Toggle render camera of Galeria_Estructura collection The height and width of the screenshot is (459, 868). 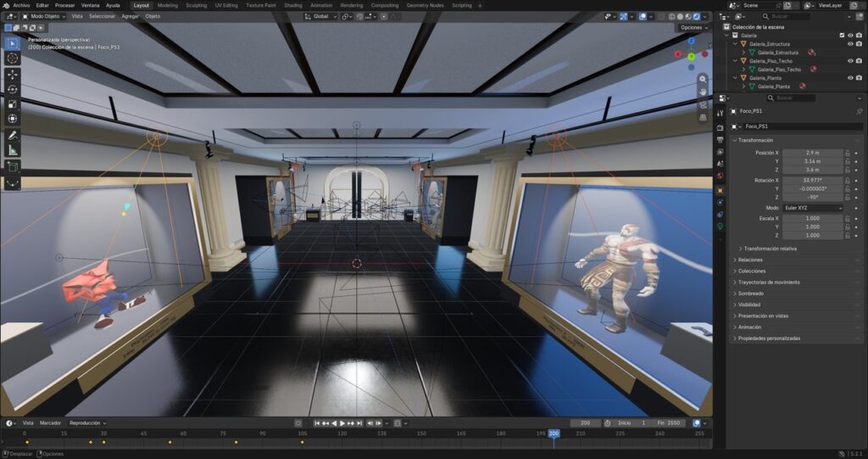pyautogui.click(x=859, y=44)
